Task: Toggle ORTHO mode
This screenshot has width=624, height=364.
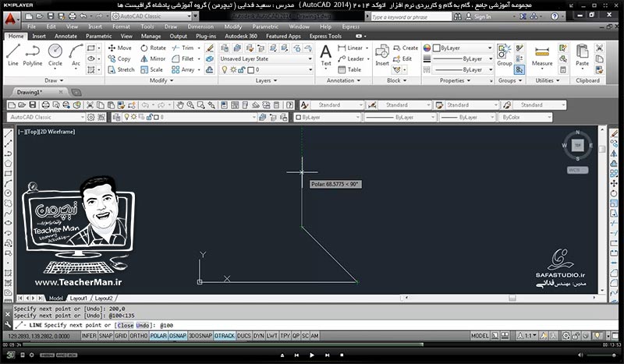Action: click(139, 336)
